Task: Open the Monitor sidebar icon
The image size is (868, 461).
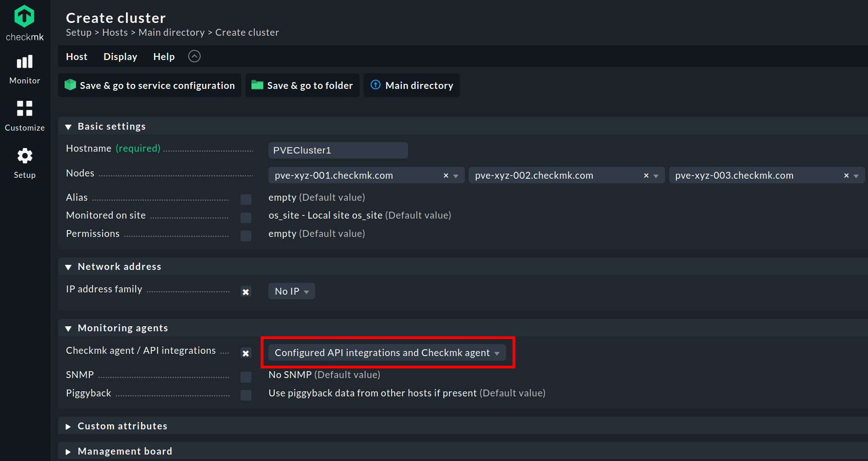Action: (x=25, y=62)
